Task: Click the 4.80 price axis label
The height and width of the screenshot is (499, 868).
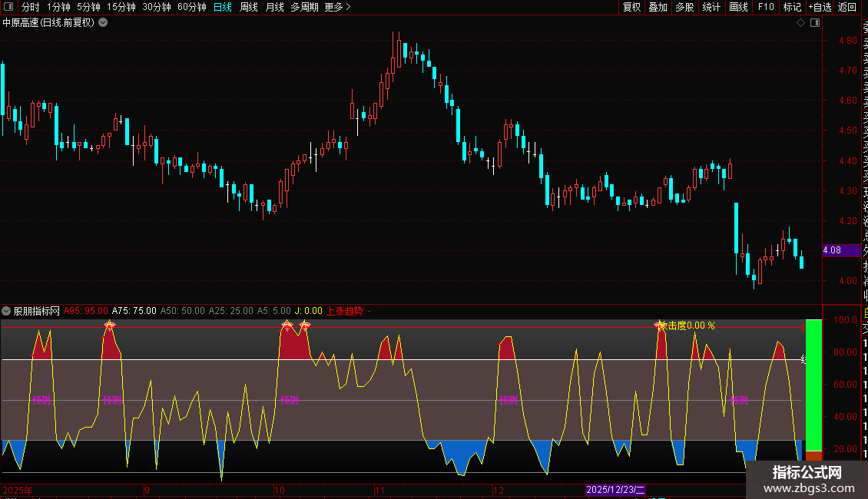Action: click(x=847, y=41)
